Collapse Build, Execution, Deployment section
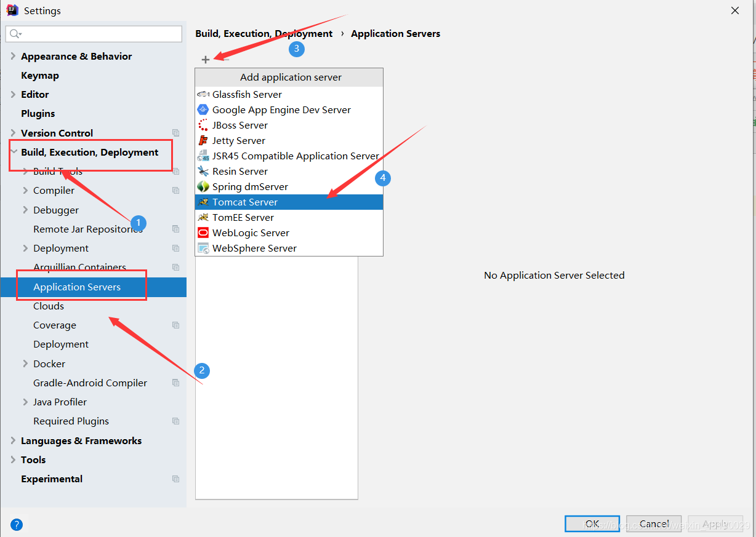The image size is (756, 537). (x=13, y=152)
